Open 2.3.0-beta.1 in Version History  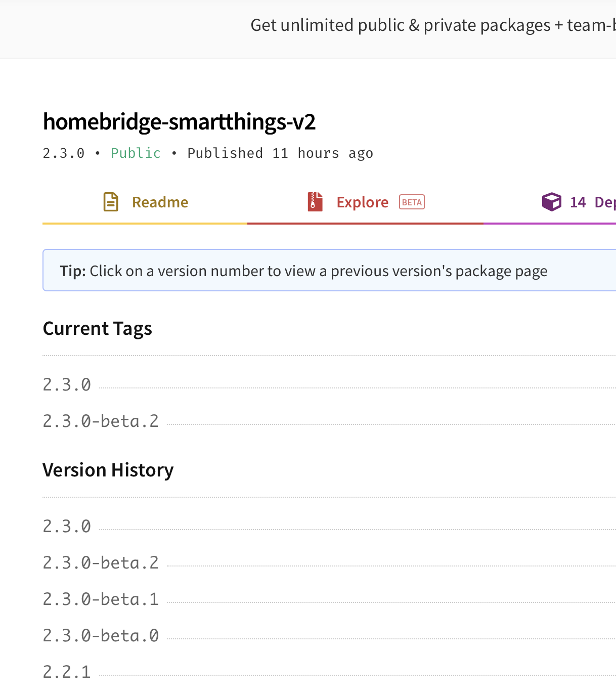click(100, 599)
